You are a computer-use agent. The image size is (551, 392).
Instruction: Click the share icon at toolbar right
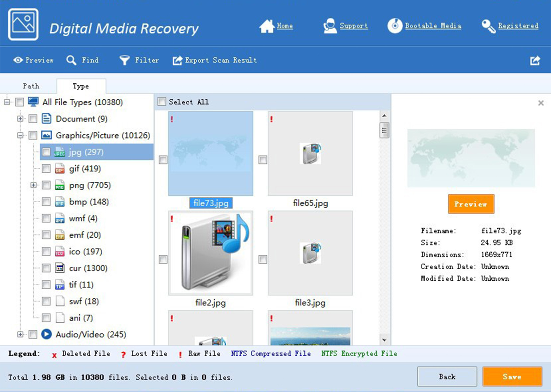[x=535, y=60]
